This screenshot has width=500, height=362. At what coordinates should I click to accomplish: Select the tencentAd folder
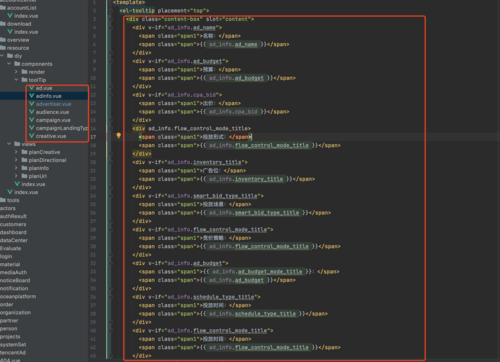tap(13, 352)
